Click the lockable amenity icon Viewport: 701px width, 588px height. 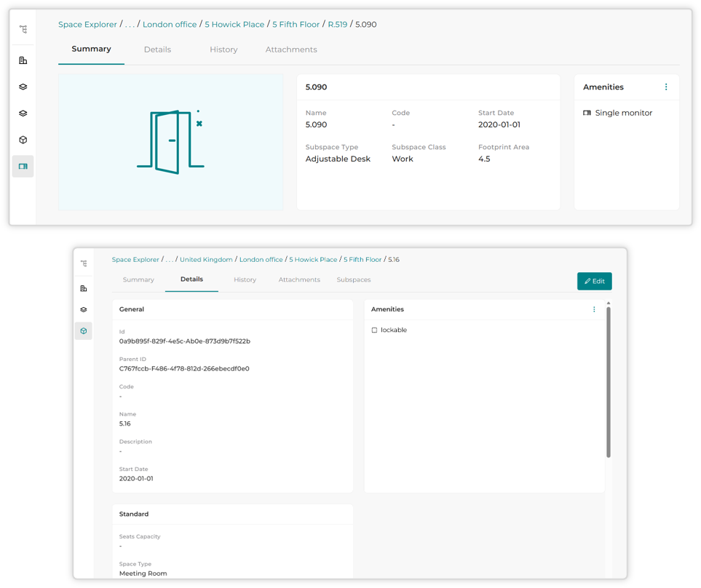tap(374, 330)
